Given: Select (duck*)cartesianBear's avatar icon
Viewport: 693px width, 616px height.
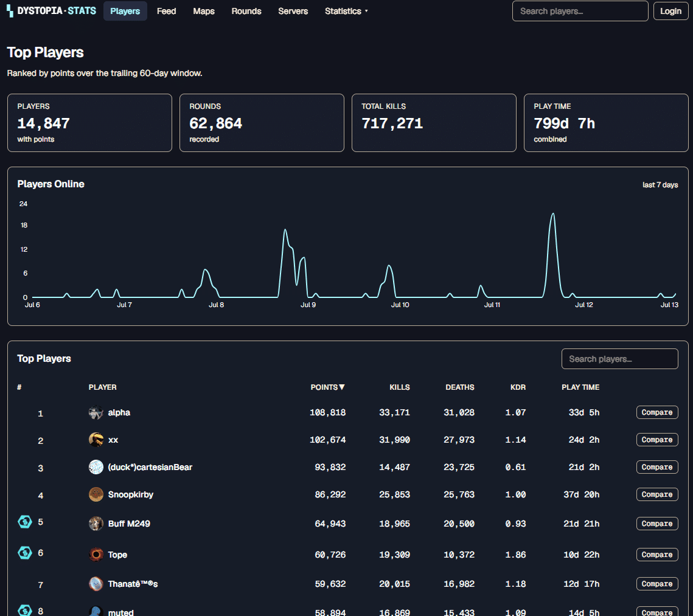Looking at the screenshot, I should click(96, 467).
